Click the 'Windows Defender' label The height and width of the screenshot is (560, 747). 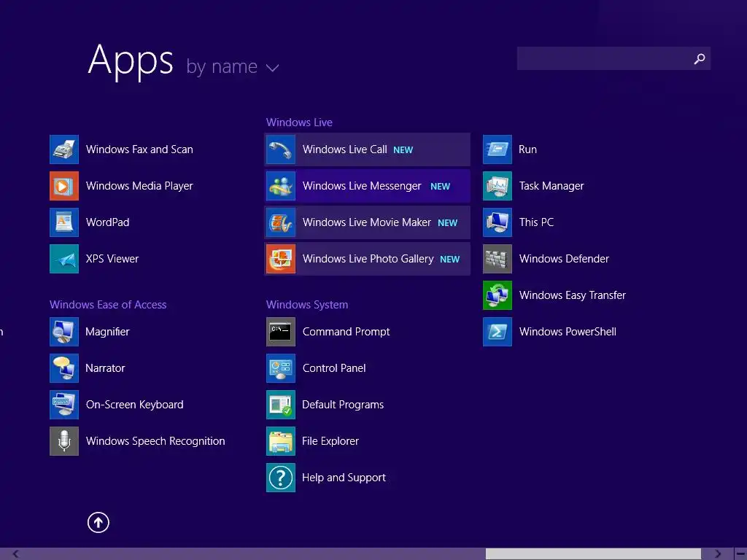(x=564, y=259)
